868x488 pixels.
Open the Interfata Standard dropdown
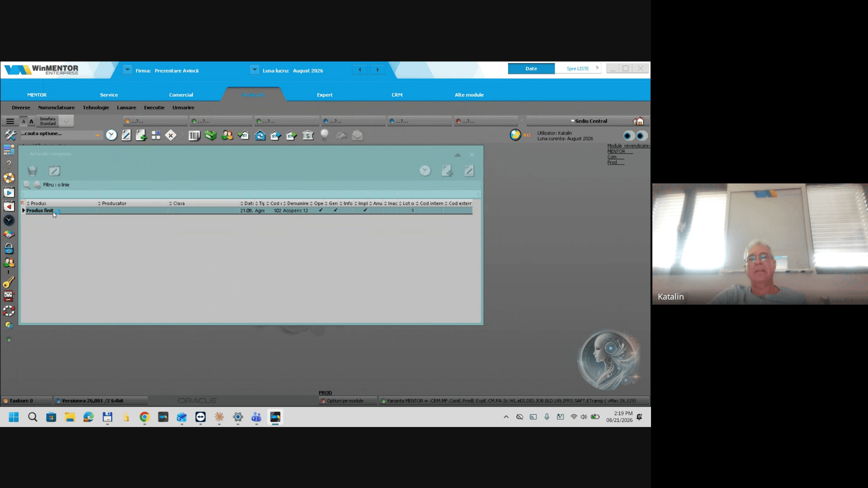[x=66, y=121]
